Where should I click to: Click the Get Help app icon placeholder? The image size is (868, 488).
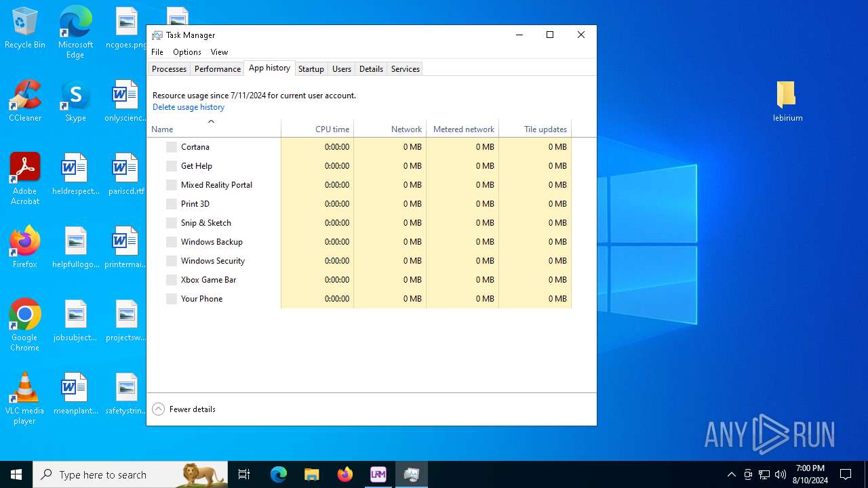pyautogui.click(x=172, y=166)
